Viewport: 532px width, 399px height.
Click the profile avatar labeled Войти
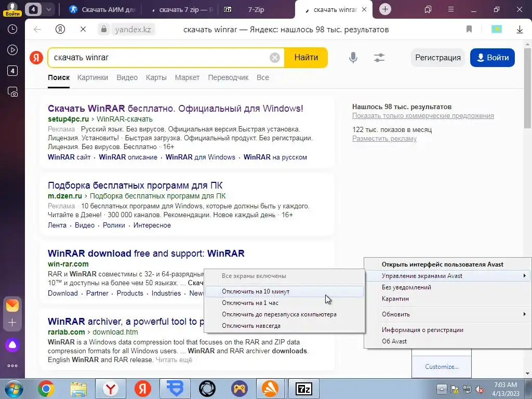pos(12,9)
